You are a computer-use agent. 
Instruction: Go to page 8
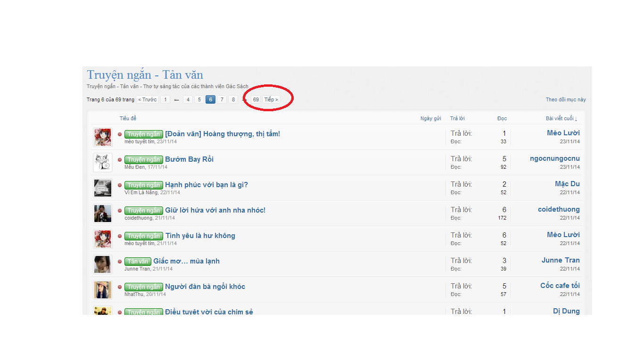(233, 99)
